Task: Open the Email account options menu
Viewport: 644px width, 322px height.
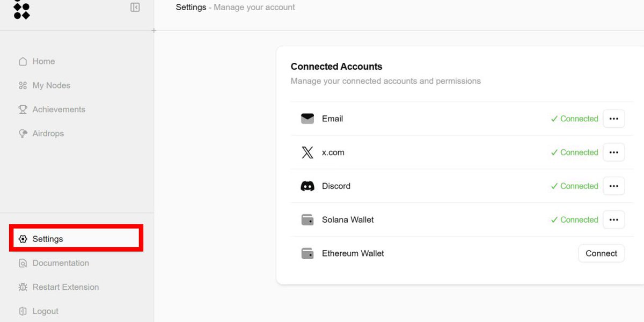Action: pos(614,119)
